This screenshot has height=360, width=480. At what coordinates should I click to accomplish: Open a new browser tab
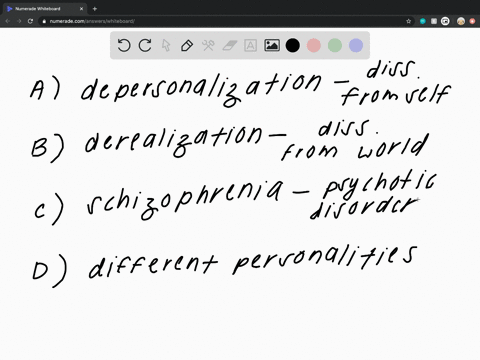95,9
